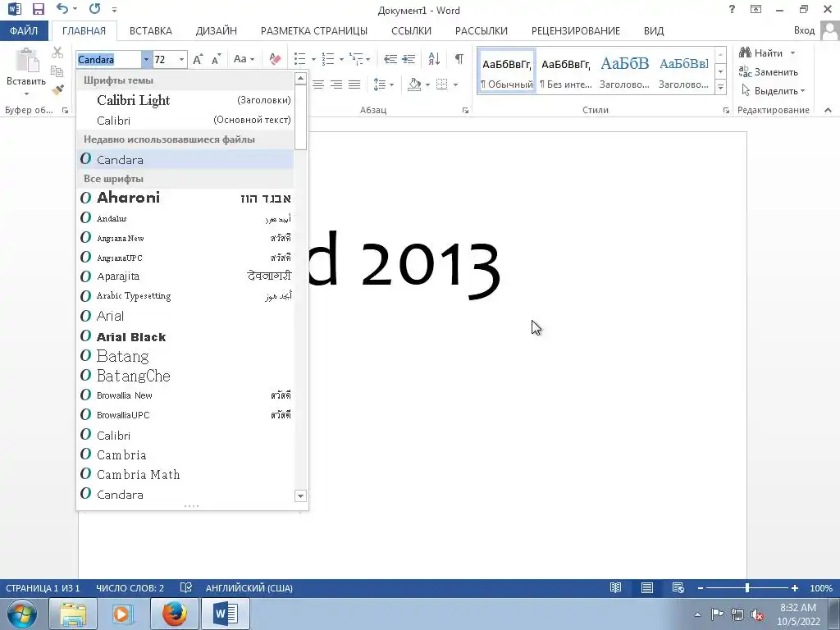
Task: Switch to the РЕЦЕНЗИРОВАНИЕ tab
Action: point(575,30)
